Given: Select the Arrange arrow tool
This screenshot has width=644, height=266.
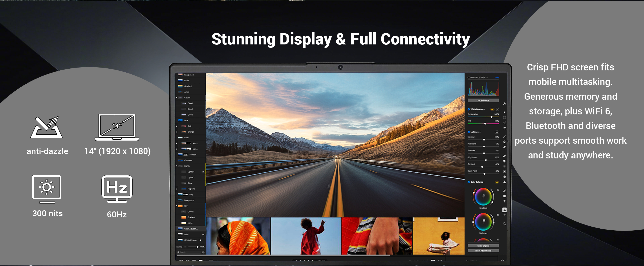Looking at the screenshot, I should (x=504, y=112).
